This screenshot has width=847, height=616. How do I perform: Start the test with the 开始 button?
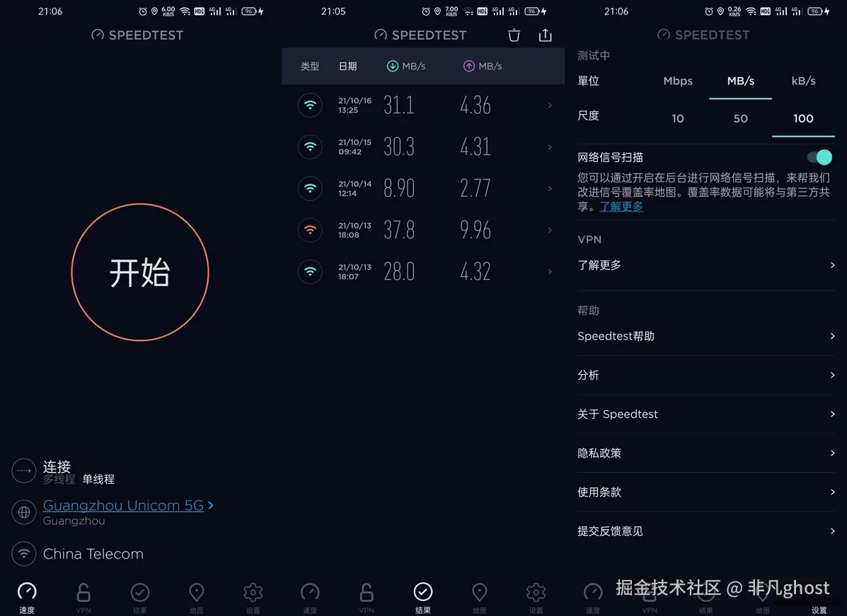click(140, 272)
